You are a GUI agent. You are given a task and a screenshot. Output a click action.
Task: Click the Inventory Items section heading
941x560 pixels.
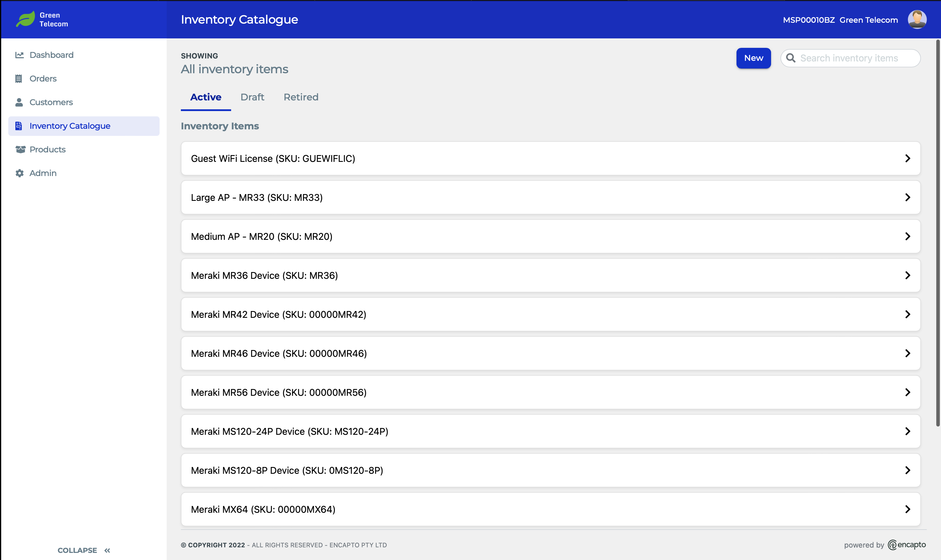coord(220,126)
